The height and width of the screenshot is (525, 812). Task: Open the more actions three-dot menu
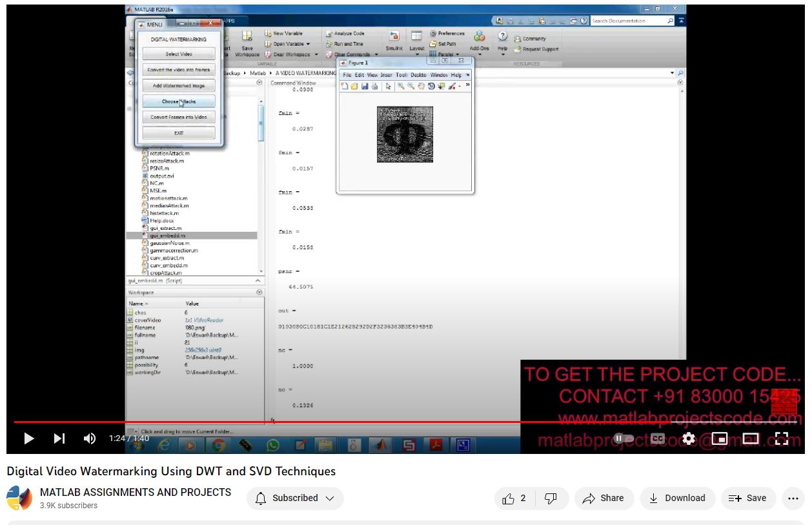click(793, 498)
